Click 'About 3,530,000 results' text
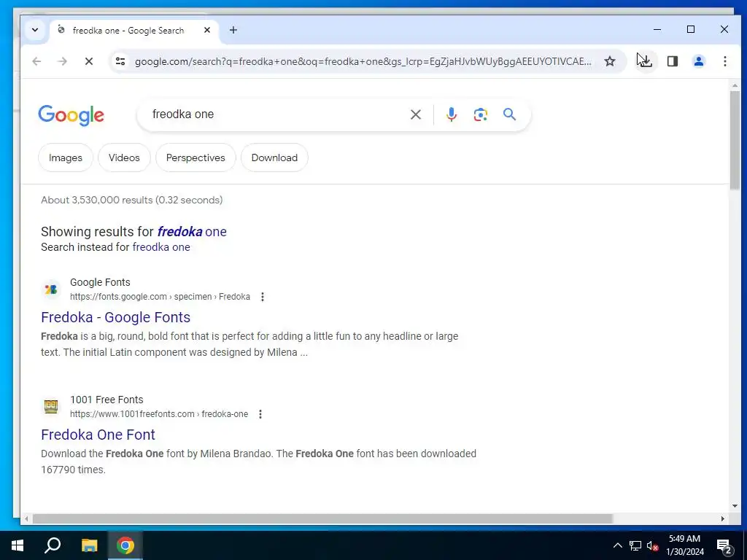 click(131, 200)
